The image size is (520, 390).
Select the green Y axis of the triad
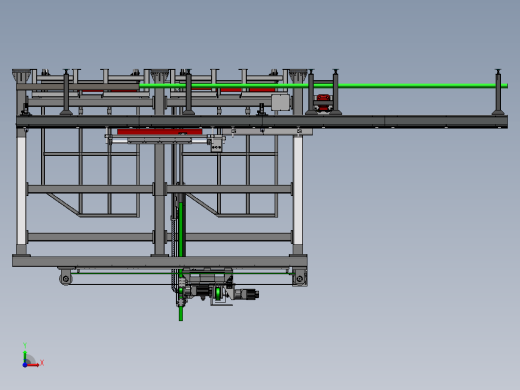[x=25, y=356]
